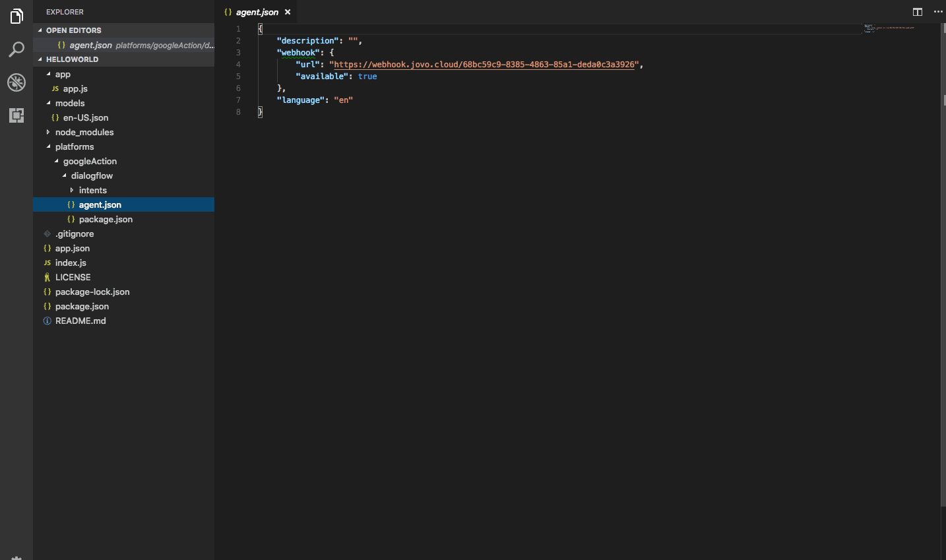
Task: Click the true value on line 5
Action: tap(367, 77)
